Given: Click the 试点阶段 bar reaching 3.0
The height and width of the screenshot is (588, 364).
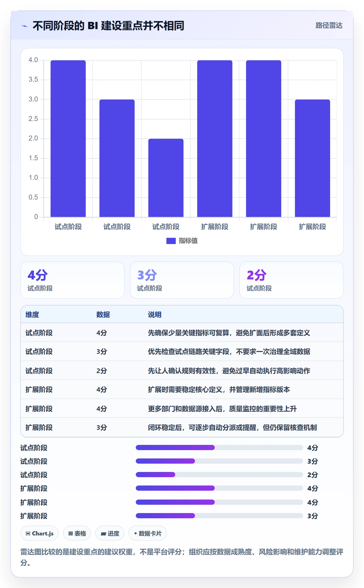Looking at the screenshot, I should point(117,158).
